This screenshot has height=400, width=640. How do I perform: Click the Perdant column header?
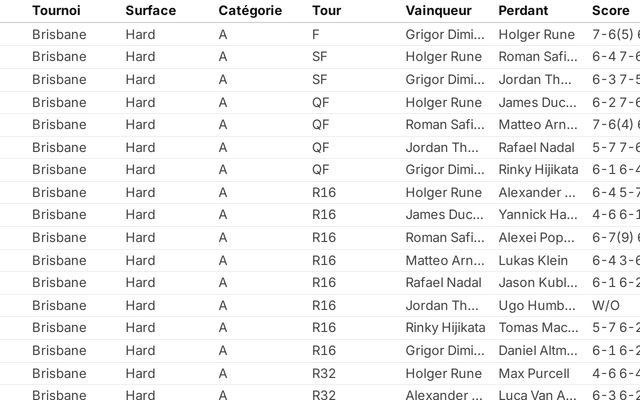(x=523, y=11)
